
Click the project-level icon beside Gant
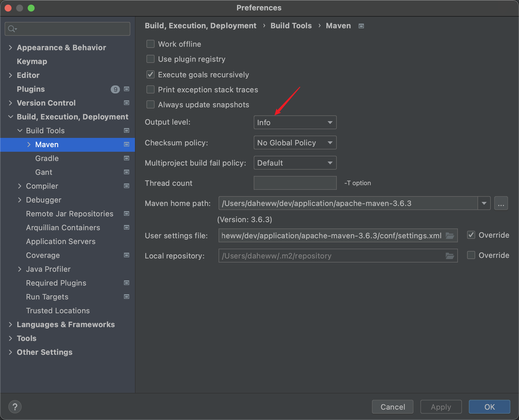point(126,172)
